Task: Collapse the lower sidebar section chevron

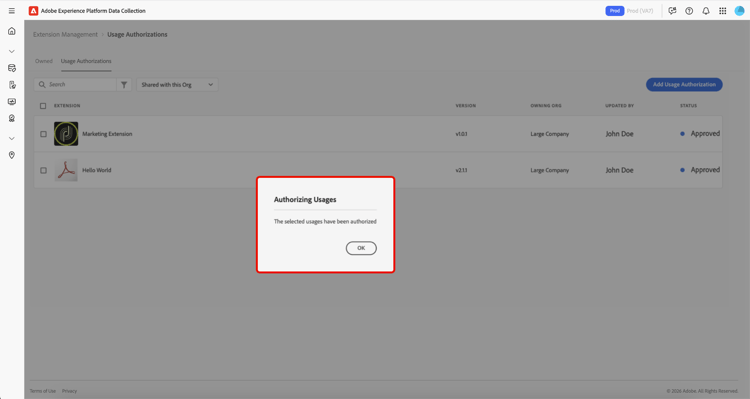Action: (11, 138)
